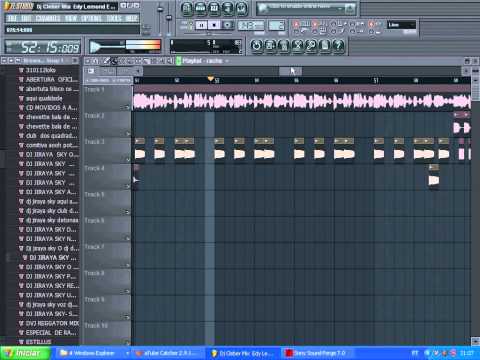Select the playlist Zoom tool
480x360 pixels.
click(x=162, y=61)
